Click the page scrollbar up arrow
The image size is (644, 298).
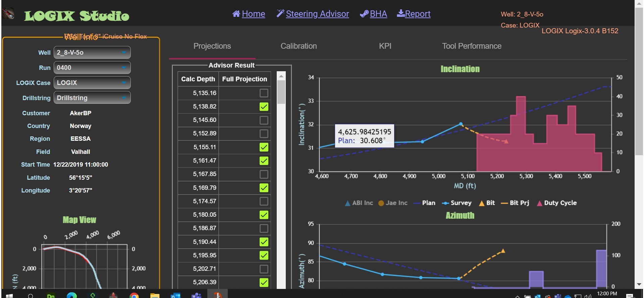coord(639,3)
